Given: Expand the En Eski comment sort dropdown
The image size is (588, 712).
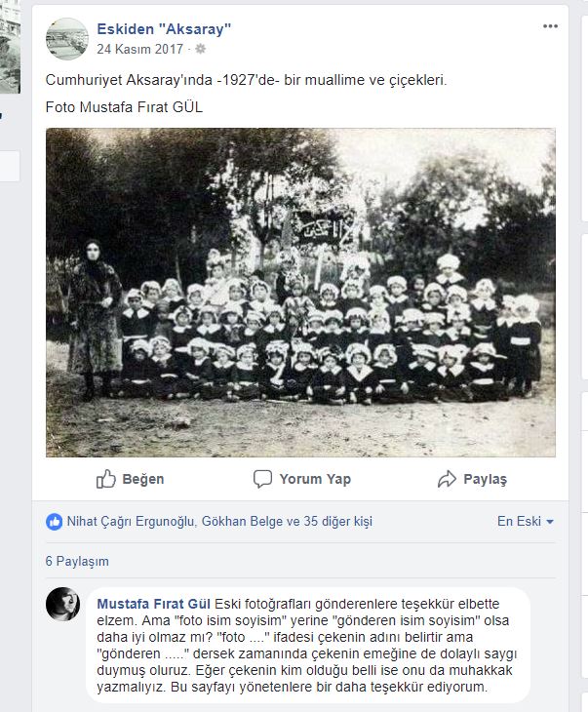Looking at the screenshot, I should (526, 521).
